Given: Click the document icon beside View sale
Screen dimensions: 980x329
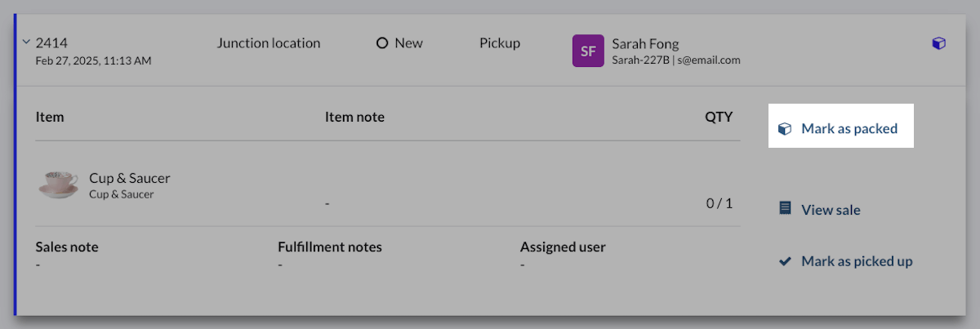Looking at the screenshot, I should tap(785, 209).
